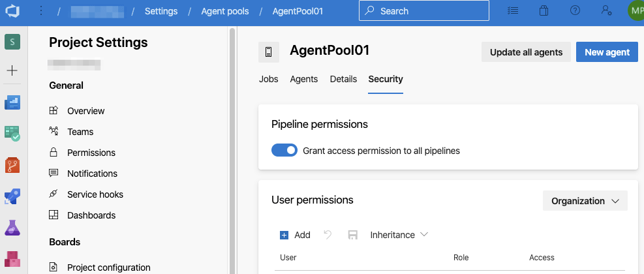Click the Azure DevOps logo icon
Viewport: 644px width, 274px height.
(12, 11)
